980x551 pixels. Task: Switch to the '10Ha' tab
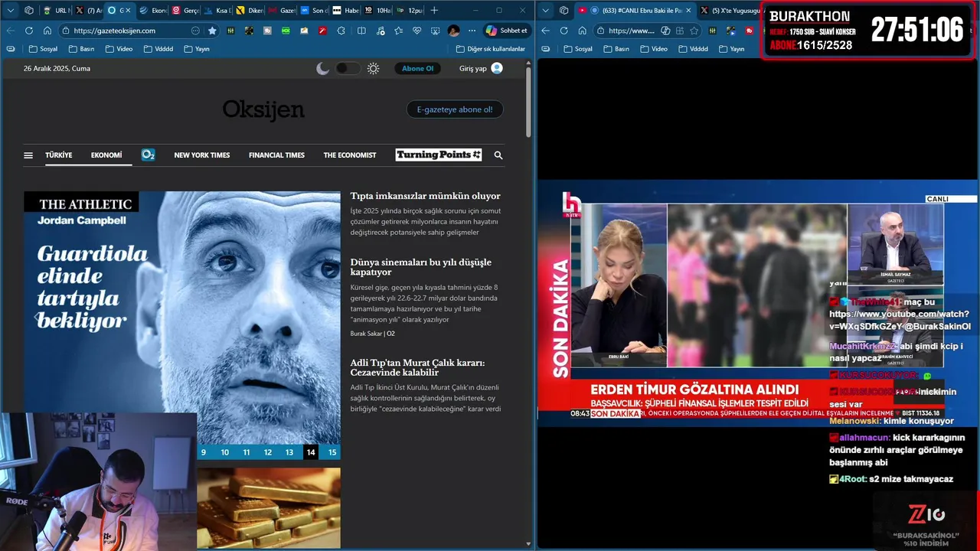pos(378,11)
